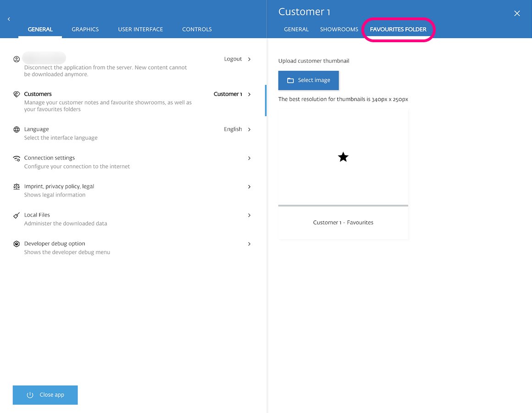Image resolution: width=532 pixels, height=413 pixels.
Task: Open the User Interface tab
Action: click(x=140, y=29)
